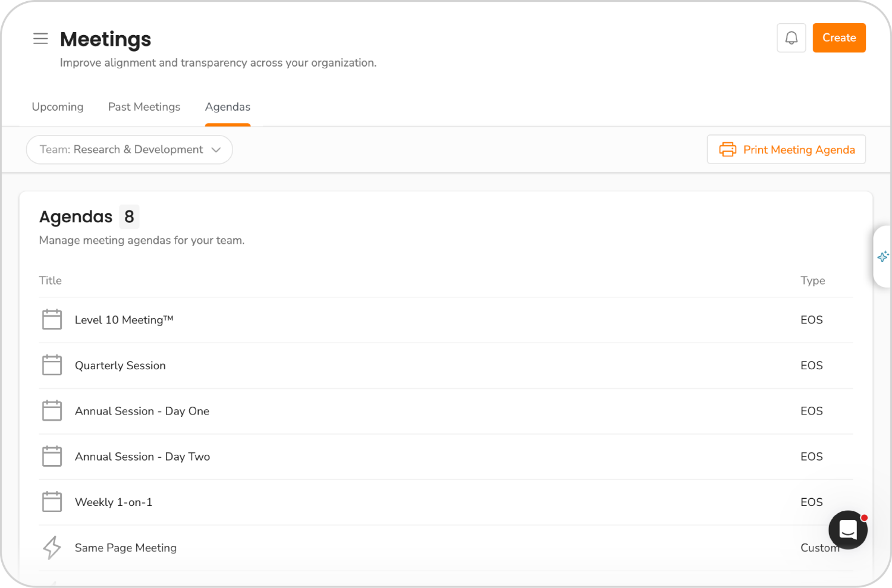Click the calendar icon beside Level 10 Meeting
892x588 pixels.
pyautogui.click(x=52, y=319)
